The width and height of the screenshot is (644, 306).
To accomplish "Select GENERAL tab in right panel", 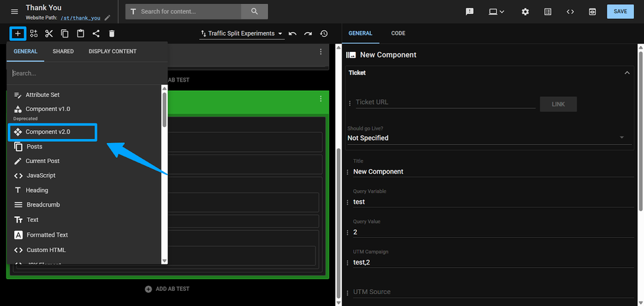I will click(x=360, y=34).
